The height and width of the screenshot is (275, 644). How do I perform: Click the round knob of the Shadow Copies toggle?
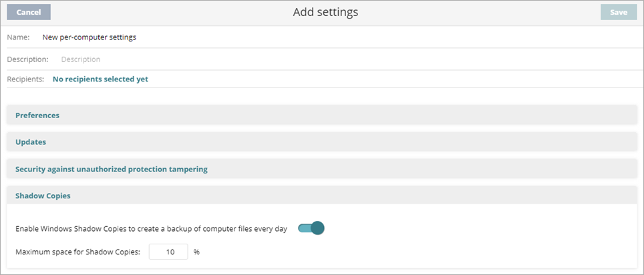[x=317, y=228]
